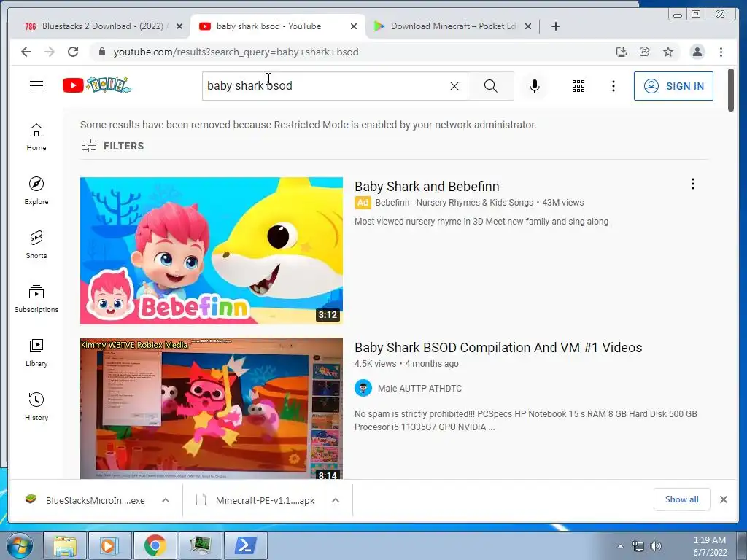Share this page from address bar
The height and width of the screenshot is (560, 747).
[x=645, y=52]
